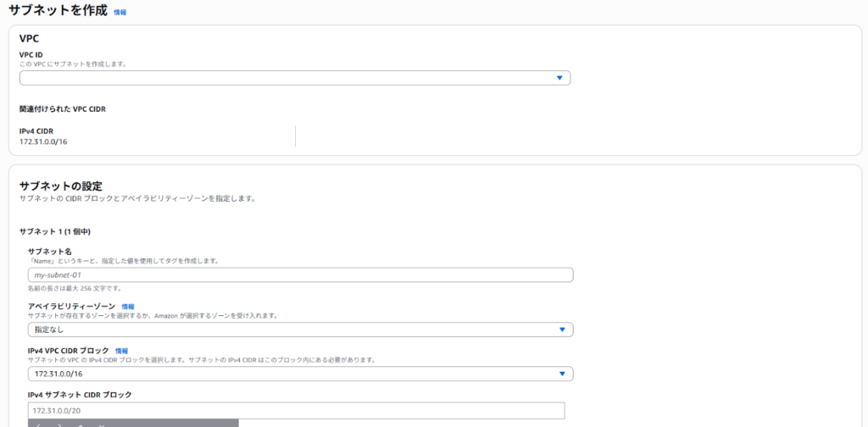868x427 pixels.
Task: Click blue arrow in IPv4 VPC CIDR selector
Action: click(x=562, y=374)
